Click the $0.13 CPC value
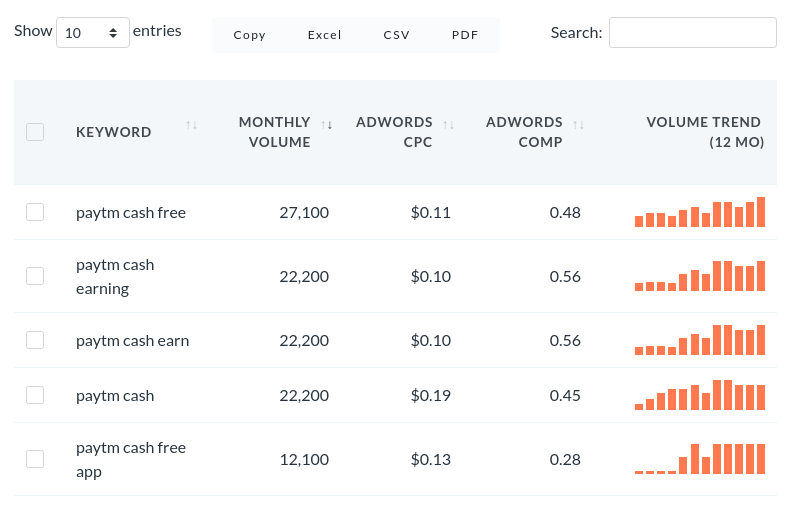The height and width of the screenshot is (506, 793). 430,459
